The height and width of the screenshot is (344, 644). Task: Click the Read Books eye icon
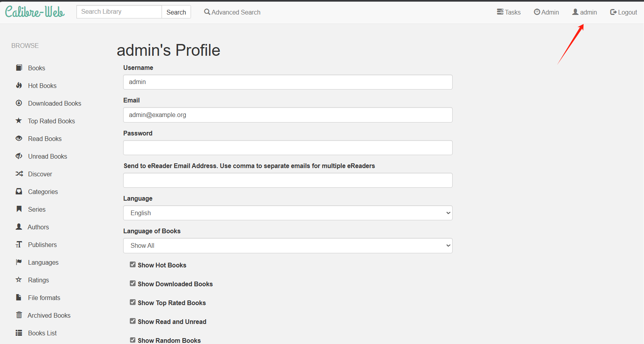[x=19, y=139]
